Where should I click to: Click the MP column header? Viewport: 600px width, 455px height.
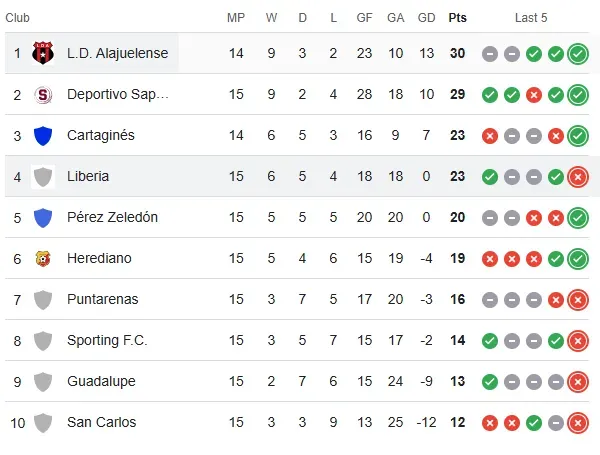tap(236, 18)
